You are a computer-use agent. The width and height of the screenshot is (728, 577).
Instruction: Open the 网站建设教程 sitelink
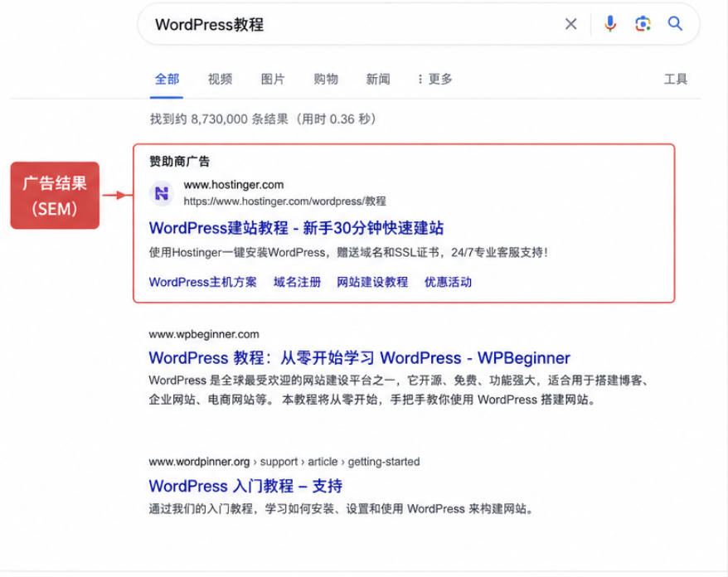pyautogui.click(x=372, y=282)
